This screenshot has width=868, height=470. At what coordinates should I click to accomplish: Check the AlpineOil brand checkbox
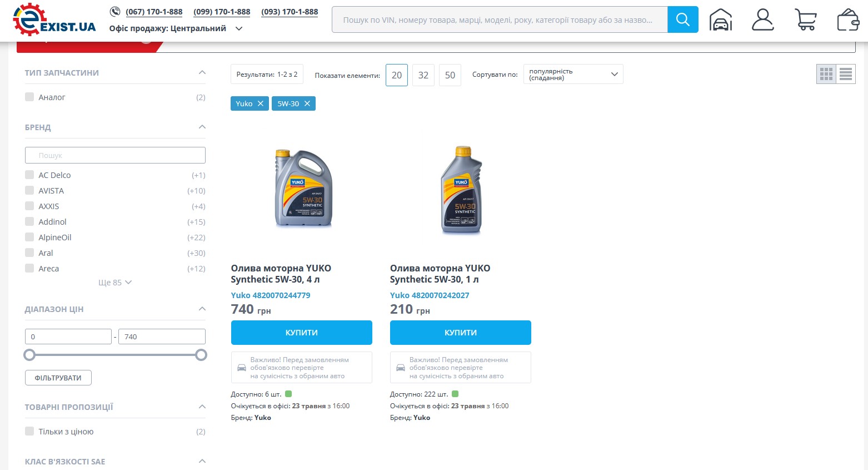pos(29,237)
